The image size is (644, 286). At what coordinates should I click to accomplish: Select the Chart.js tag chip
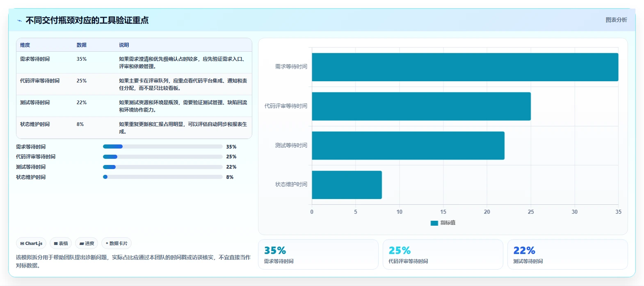tap(31, 243)
